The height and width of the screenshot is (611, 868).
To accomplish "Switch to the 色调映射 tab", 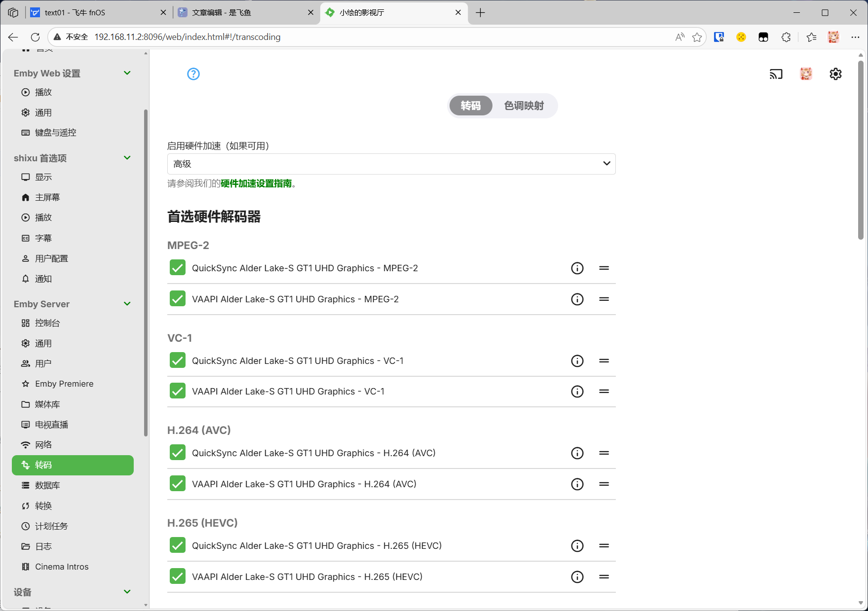I will (524, 106).
